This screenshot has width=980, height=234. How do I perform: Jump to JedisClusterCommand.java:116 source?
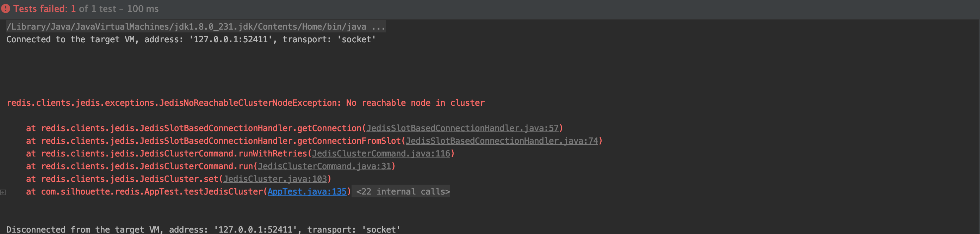click(x=381, y=153)
